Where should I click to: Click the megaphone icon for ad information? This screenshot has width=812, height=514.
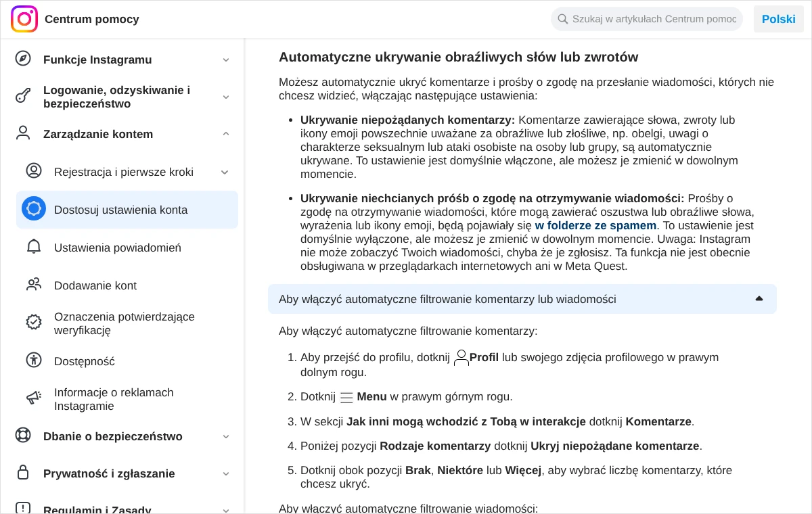34,398
